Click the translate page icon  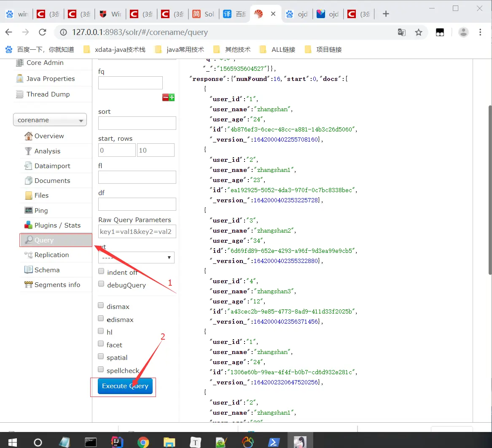(402, 32)
